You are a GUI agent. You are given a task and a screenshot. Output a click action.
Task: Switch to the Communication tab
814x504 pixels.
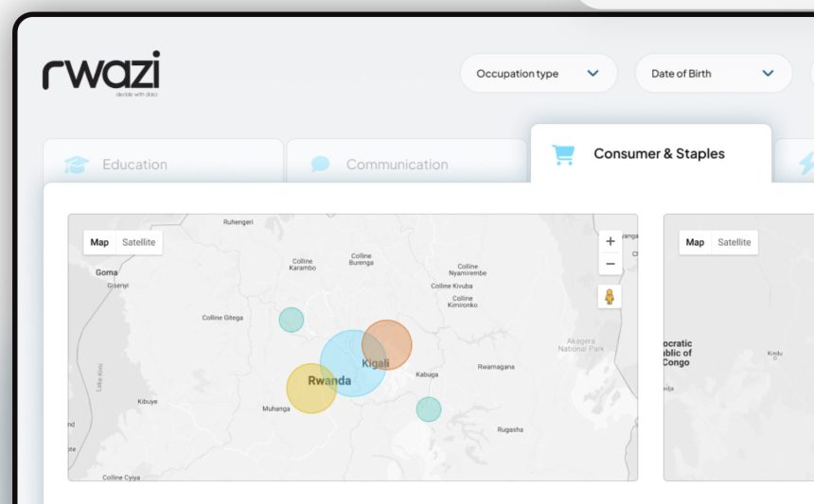pos(406,162)
